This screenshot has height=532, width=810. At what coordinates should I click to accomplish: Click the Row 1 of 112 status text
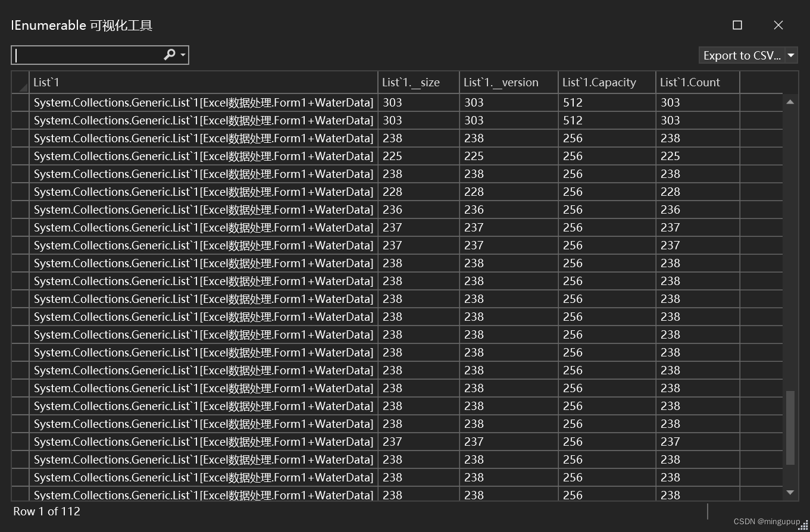pos(46,511)
